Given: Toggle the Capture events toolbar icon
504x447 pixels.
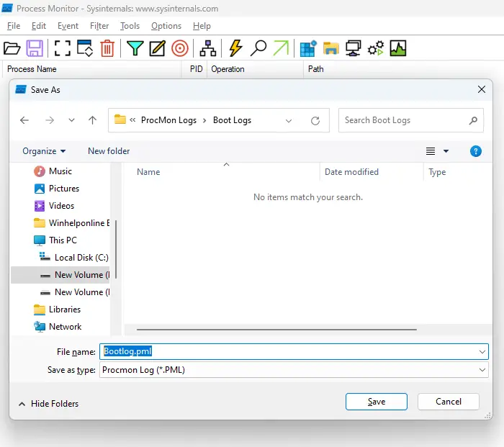Looking at the screenshot, I should [x=62, y=48].
